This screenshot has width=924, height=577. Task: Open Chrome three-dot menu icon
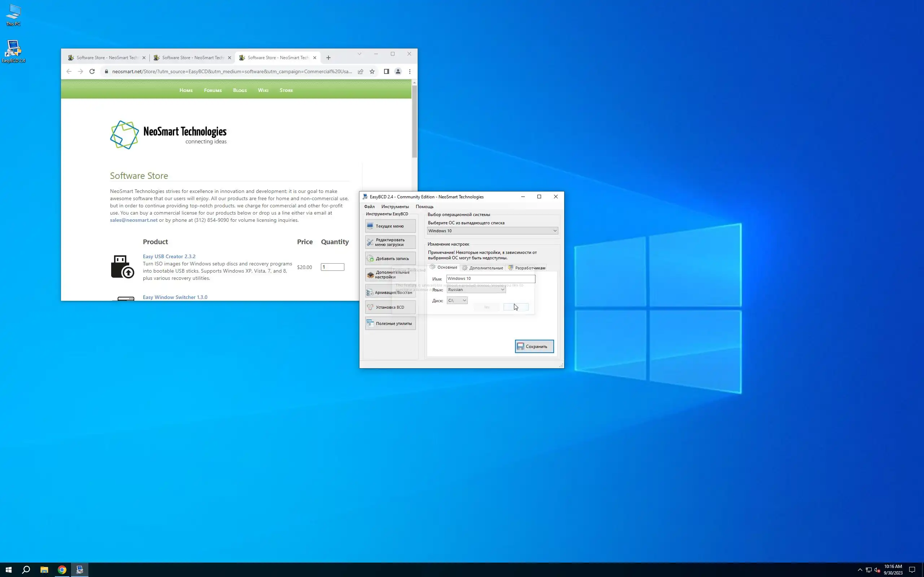[x=410, y=71]
